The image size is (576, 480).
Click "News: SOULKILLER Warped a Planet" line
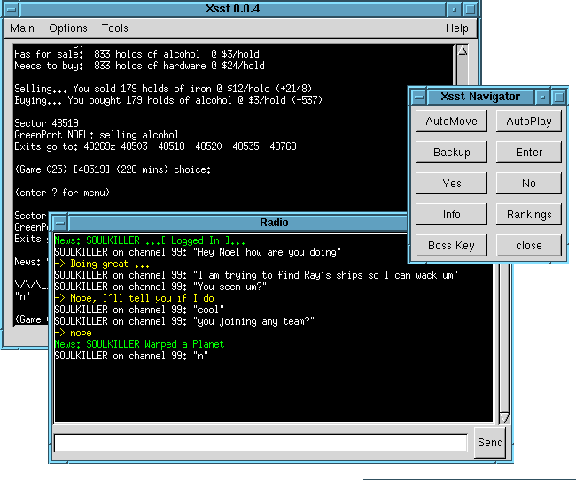139,344
